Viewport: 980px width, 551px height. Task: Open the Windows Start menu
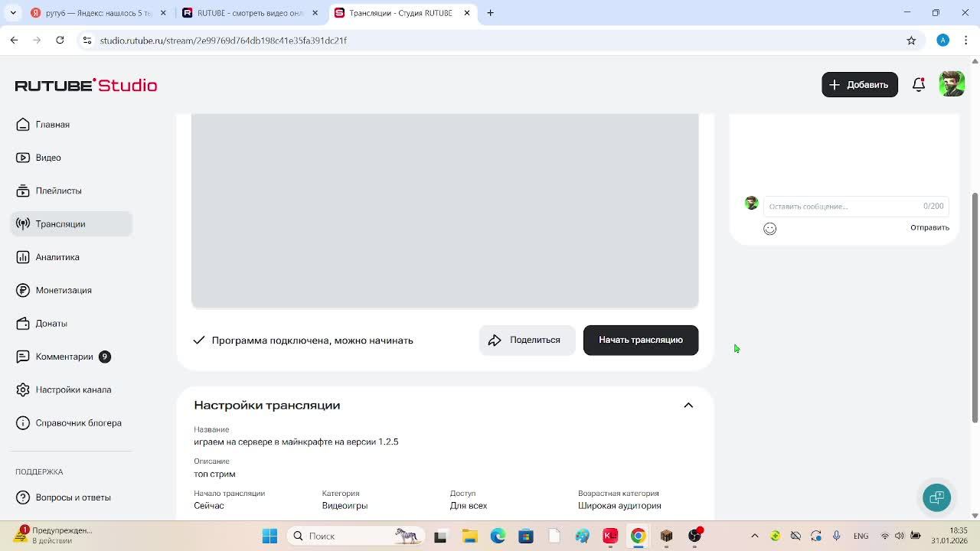click(269, 536)
